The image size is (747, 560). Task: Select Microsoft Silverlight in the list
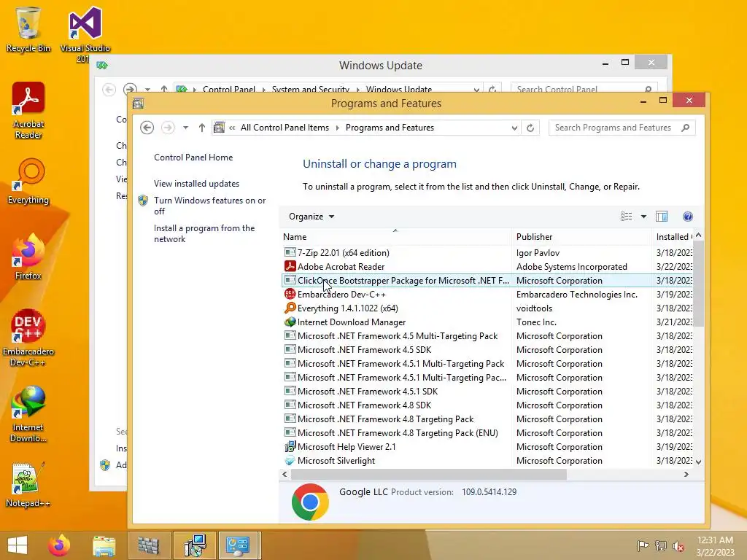487,461
